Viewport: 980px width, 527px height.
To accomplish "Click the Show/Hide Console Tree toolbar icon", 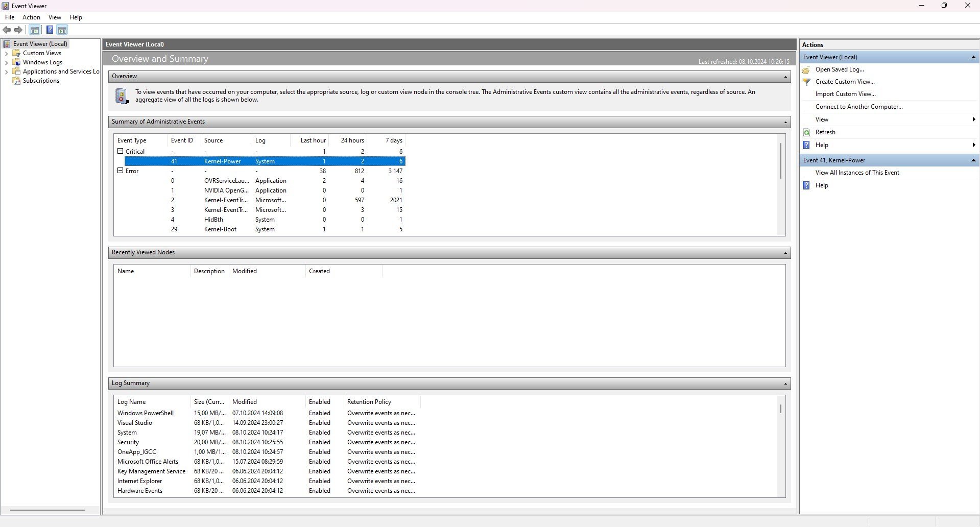I will [x=34, y=30].
